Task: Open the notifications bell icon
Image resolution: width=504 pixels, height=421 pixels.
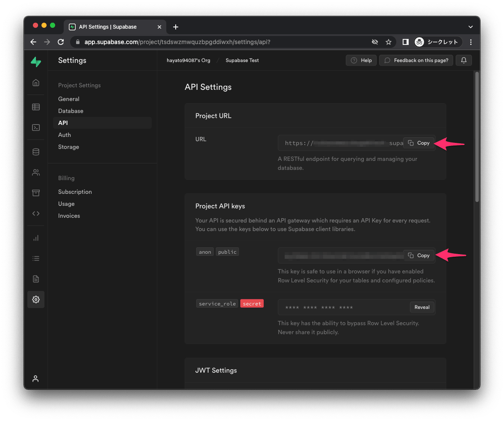Action: (464, 60)
